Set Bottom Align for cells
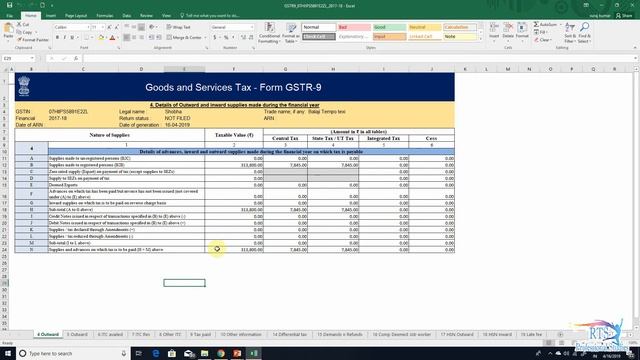Image resolution: width=640 pixels, height=360 pixels. (x=141, y=27)
